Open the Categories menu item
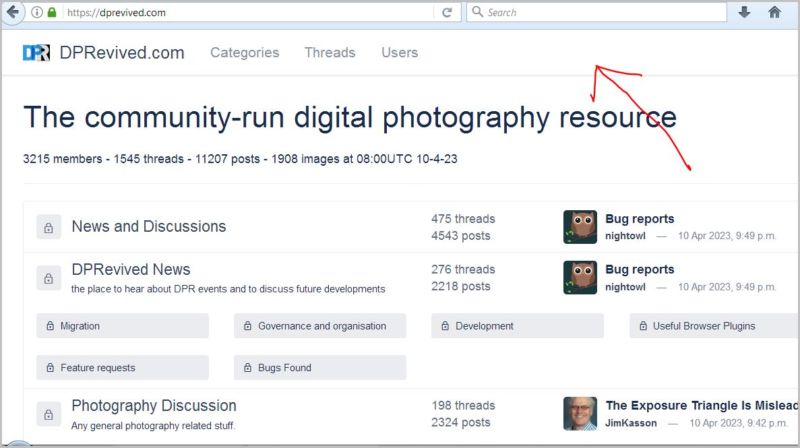 click(x=244, y=53)
